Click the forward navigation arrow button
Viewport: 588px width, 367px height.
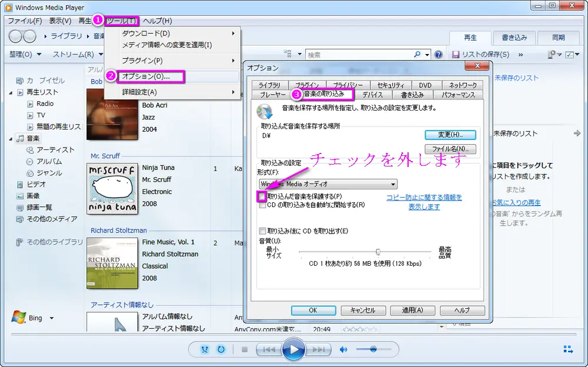(29, 36)
